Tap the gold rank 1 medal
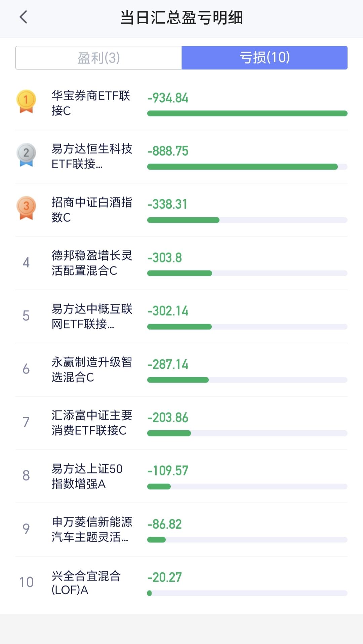 [26, 101]
